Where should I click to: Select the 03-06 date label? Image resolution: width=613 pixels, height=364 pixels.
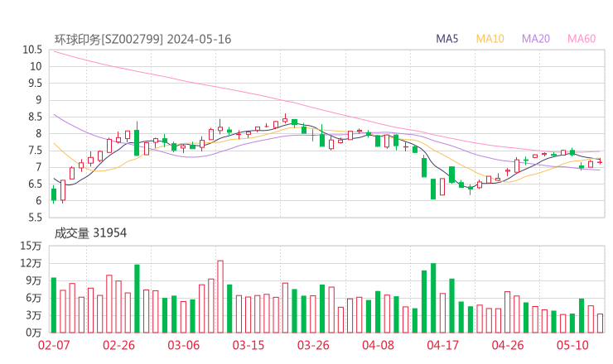tap(183, 345)
